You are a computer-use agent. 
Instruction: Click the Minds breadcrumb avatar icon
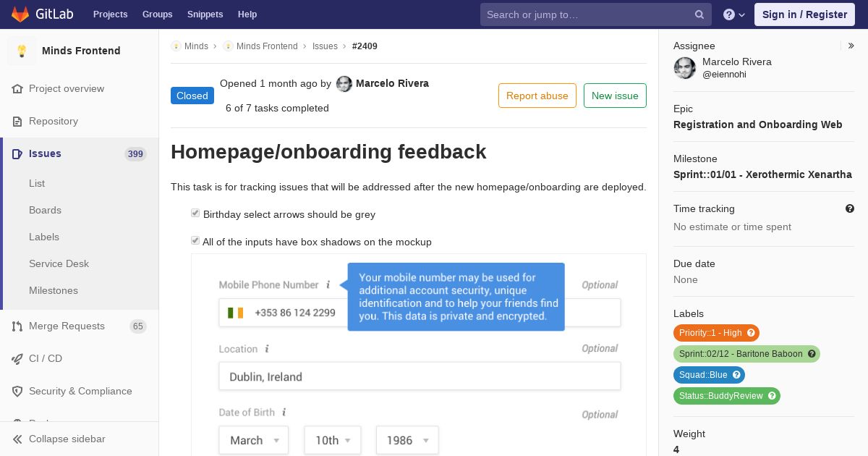(176, 46)
